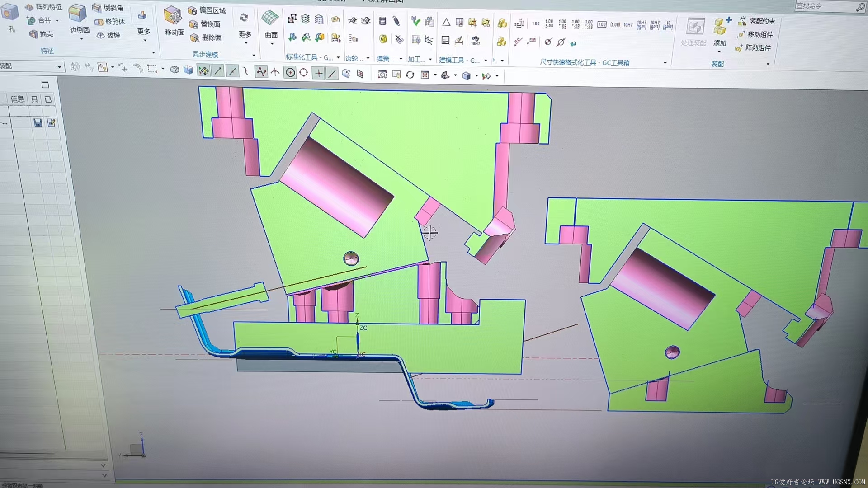This screenshot has height=488, width=868.
Task: Click the Delete Face (删除面) button
Action: (x=206, y=38)
